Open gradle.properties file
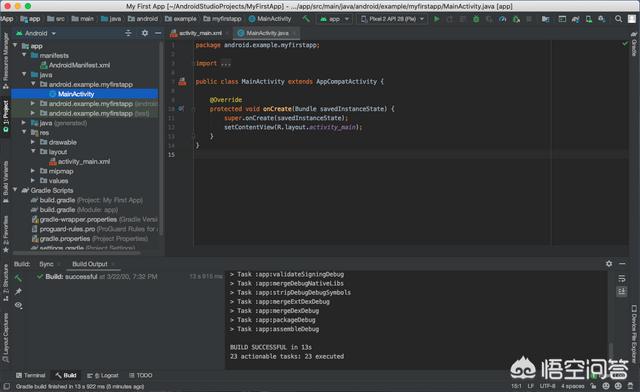640x392 pixels. (x=89, y=238)
